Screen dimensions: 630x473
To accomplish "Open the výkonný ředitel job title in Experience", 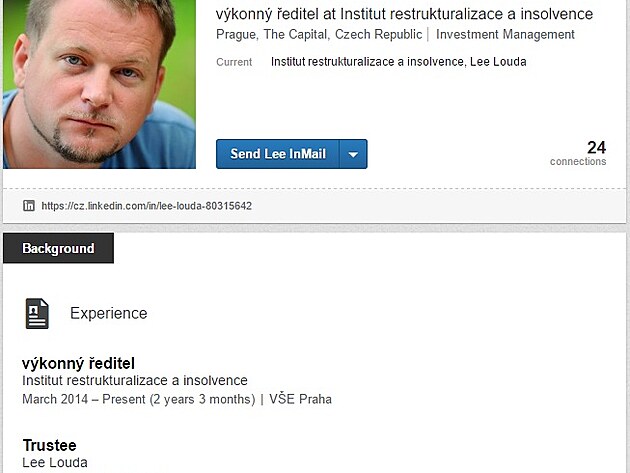I will point(78,363).
